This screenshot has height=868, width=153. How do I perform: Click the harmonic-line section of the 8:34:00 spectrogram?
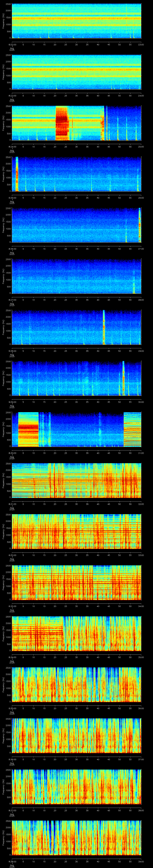(x=38, y=633)
